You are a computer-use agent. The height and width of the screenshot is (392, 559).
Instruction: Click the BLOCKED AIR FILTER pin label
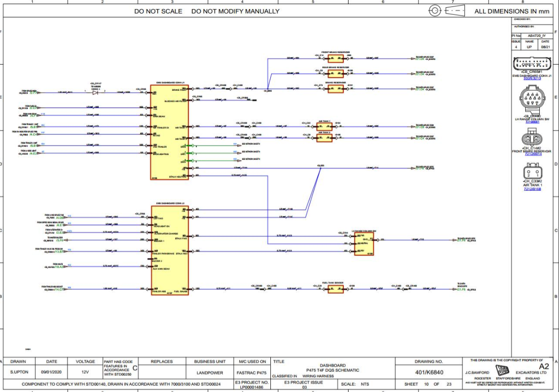175,101
